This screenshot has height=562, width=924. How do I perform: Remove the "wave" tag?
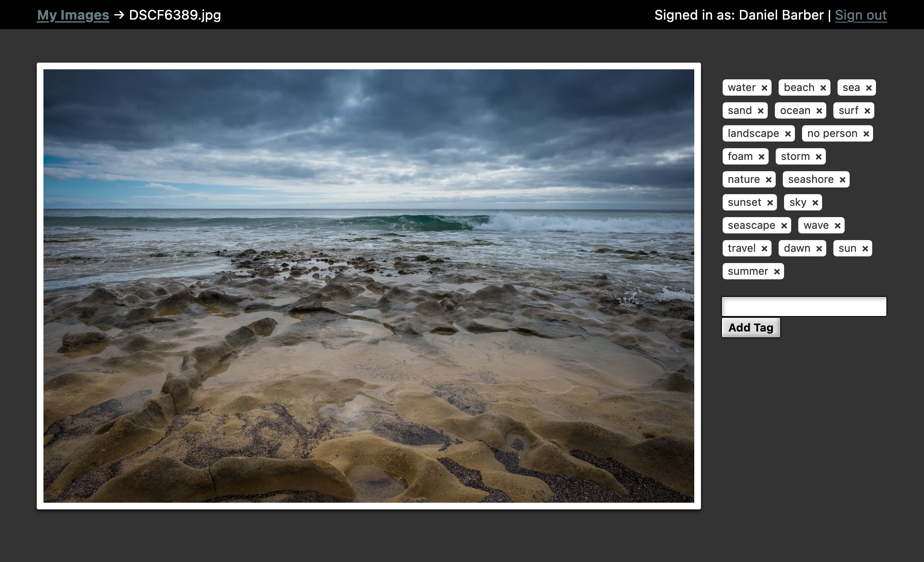tap(838, 225)
